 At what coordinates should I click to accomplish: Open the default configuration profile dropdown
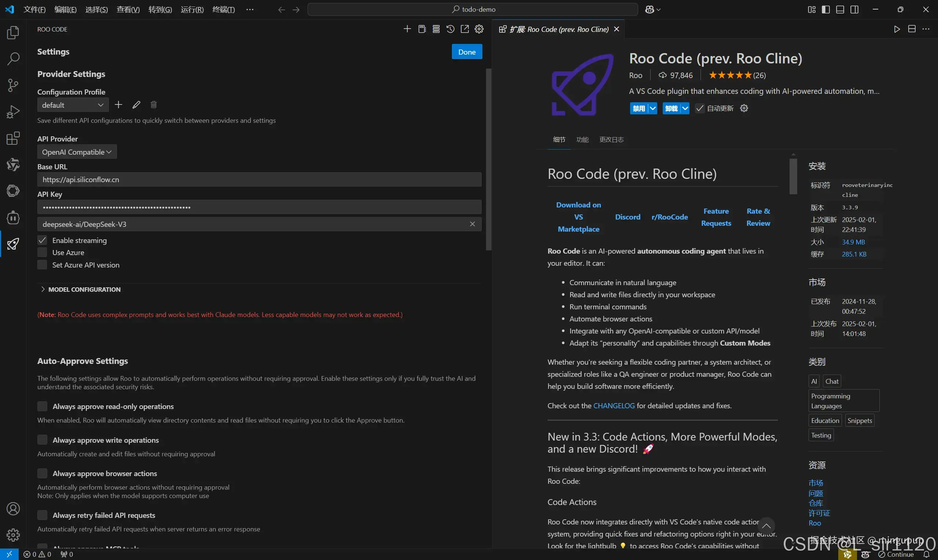73,105
